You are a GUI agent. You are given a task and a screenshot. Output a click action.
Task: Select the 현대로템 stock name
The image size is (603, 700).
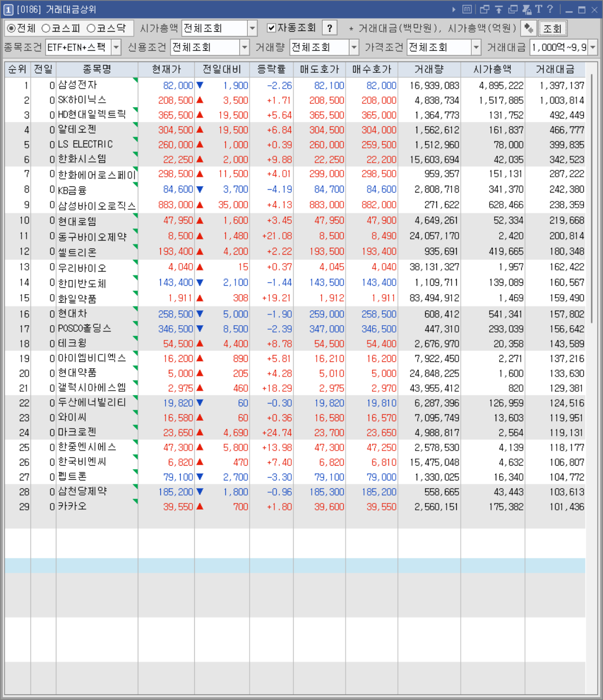pos(77,221)
